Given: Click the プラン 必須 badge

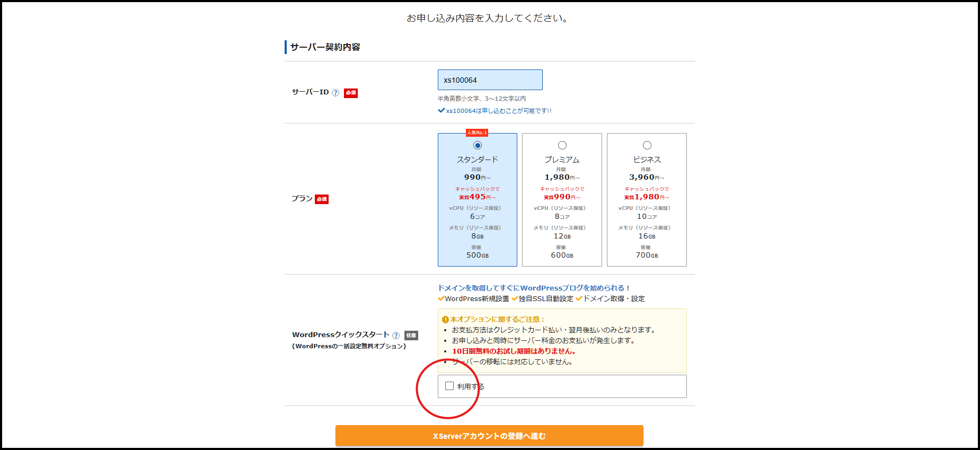Looking at the screenshot, I should (x=322, y=199).
